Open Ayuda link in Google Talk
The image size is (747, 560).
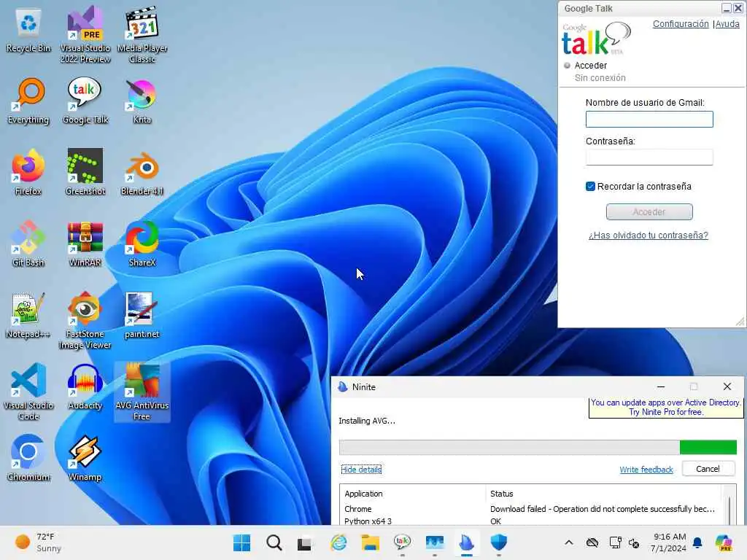click(x=727, y=24)
